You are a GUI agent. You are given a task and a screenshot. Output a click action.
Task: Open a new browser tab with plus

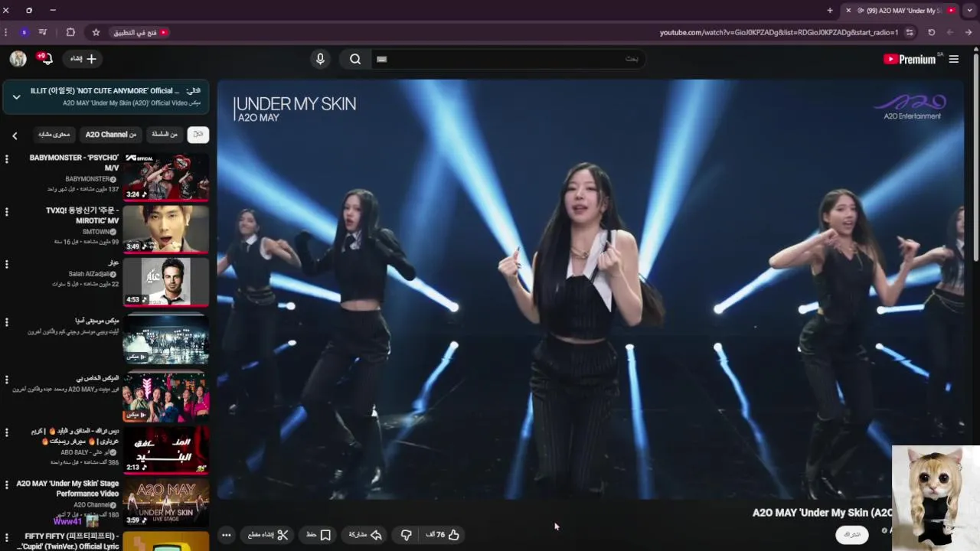(x=830, y=10)
